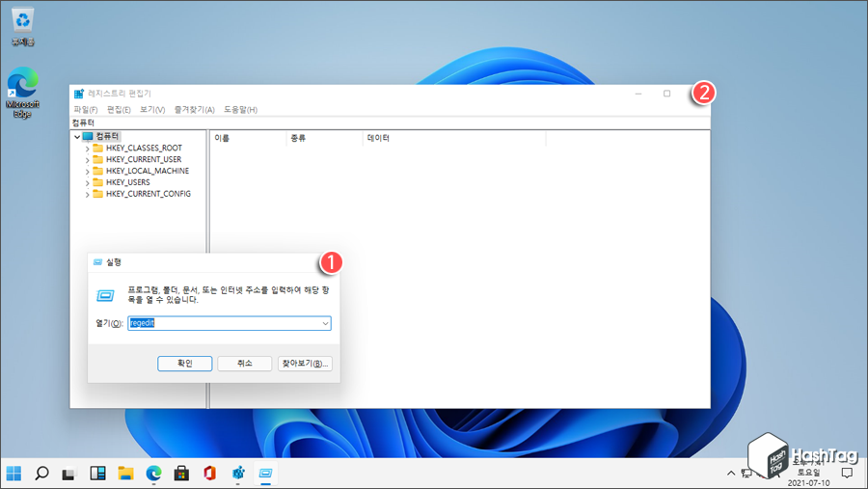Image resolution: width=868 pixels, height=489 pixels.
Task: Click the large Run icon beside description
Action: (x=105, y=296)
